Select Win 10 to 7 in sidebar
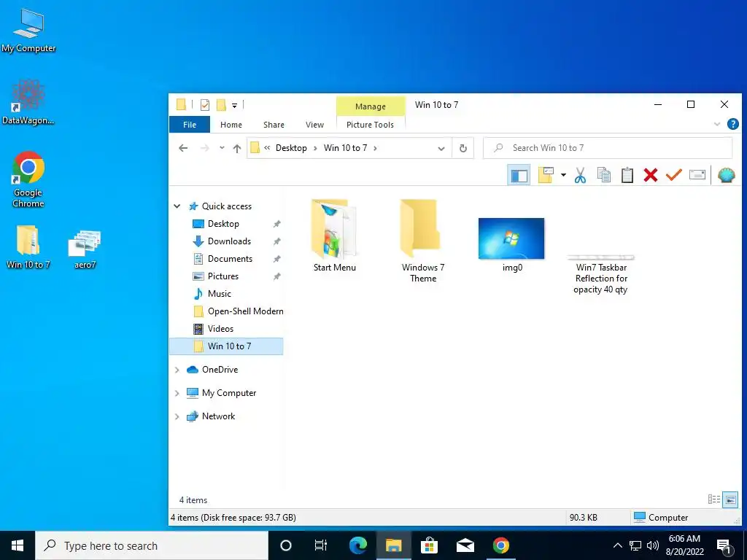The width and height of the screenshot is (747, 560). tap(226, 346)
